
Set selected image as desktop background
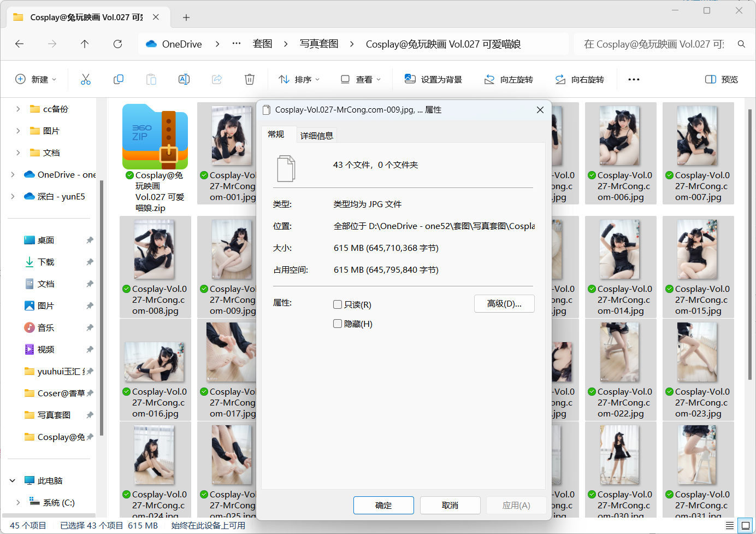point(434,79)
